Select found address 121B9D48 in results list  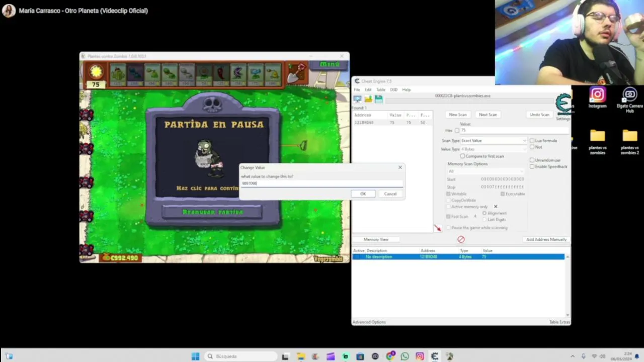coord(391,123)
